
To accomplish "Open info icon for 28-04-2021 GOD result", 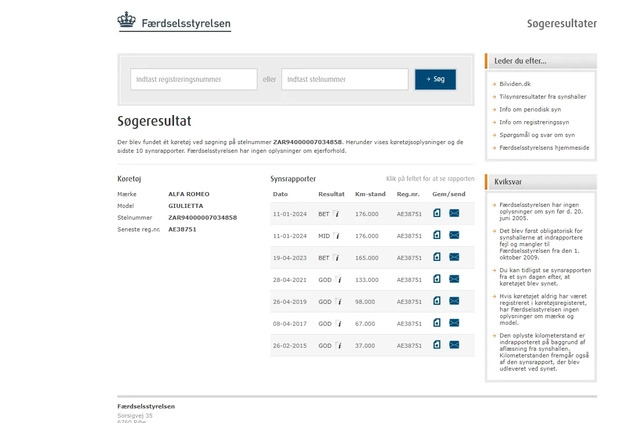I will point(338,280).
